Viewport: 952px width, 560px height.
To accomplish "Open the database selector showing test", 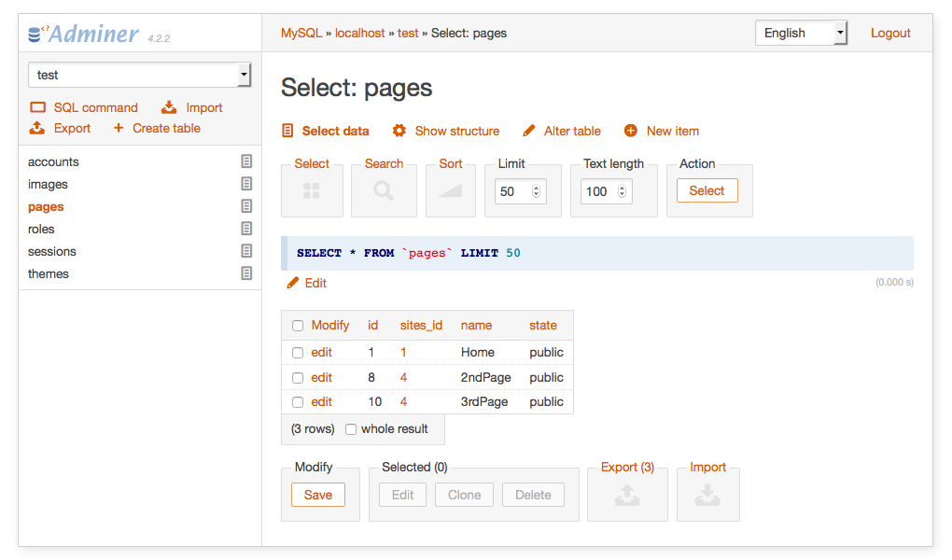I will [x=139, y=74].
